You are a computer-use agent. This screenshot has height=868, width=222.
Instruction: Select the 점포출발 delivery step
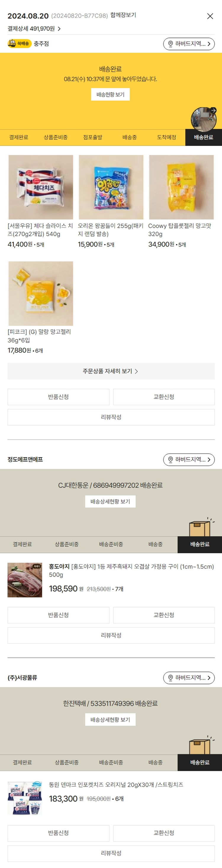click(x=92, y=138)
